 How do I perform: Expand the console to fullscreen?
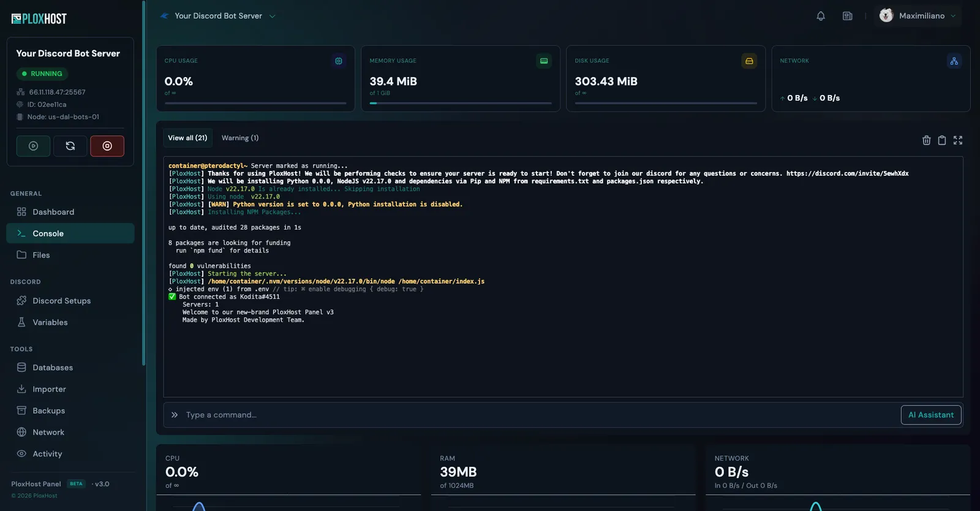pyautogui.click(x=958, y=140)
